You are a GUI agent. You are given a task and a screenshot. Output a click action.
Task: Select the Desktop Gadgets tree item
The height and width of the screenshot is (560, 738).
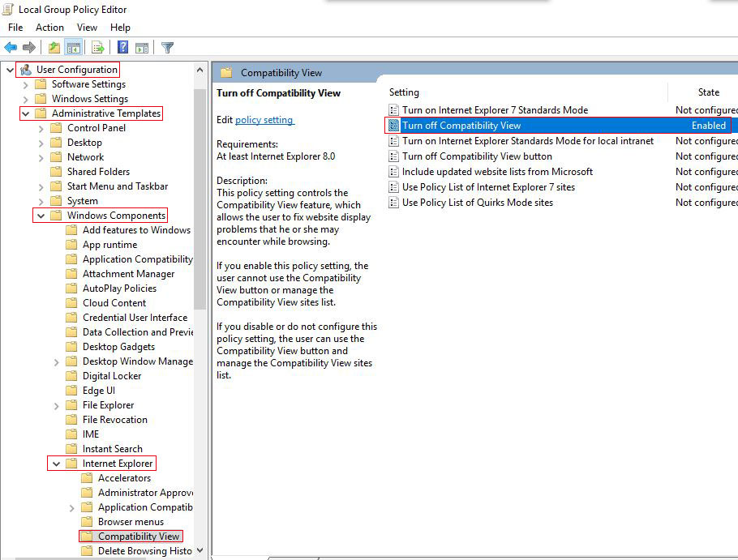pyautogui.click(x=118, y=347)
